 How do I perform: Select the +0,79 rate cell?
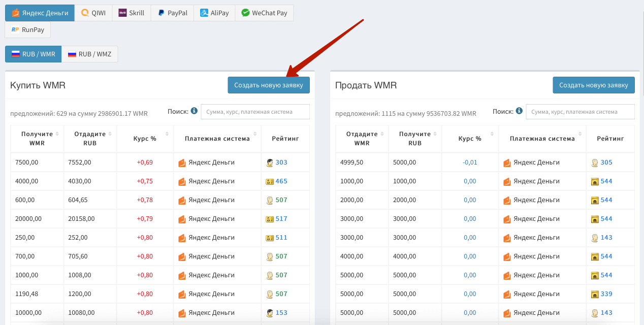[x=145, y=219]
